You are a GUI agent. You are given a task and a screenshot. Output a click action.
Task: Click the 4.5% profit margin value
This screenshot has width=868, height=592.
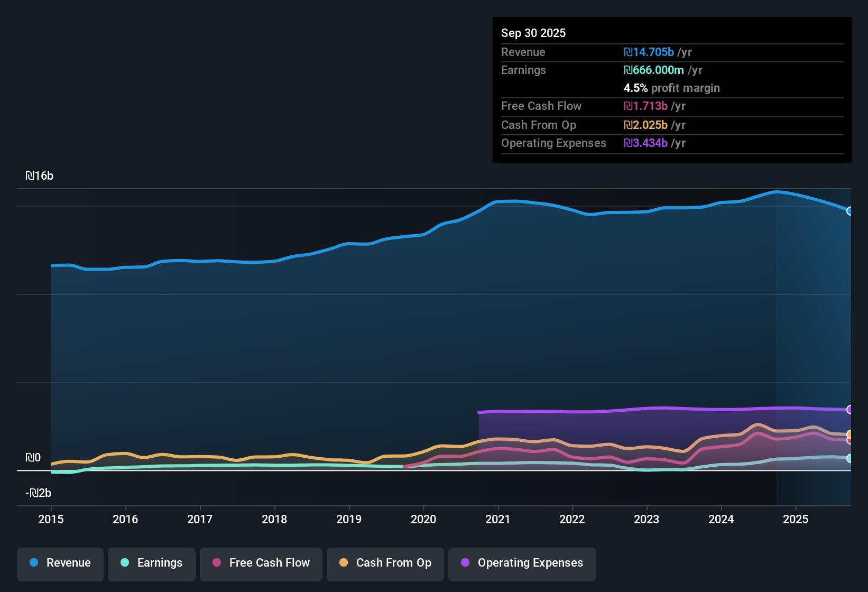point(672,88)
